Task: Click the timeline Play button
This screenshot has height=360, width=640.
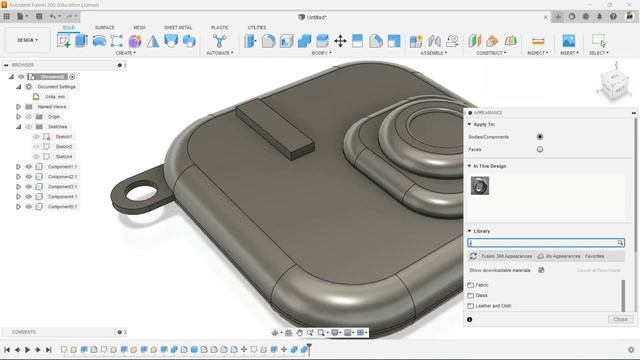Action: tap(27, 350)
